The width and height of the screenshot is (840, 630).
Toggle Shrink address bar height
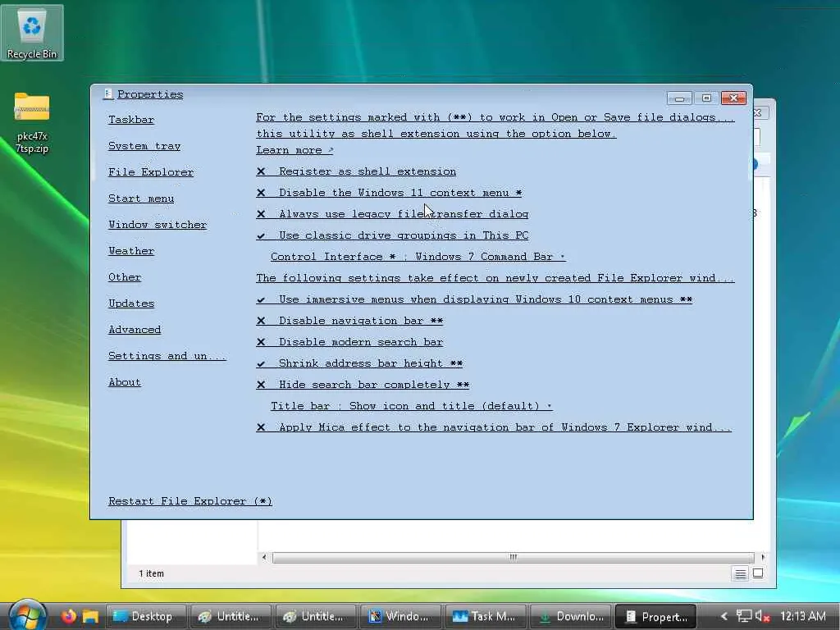359,363
